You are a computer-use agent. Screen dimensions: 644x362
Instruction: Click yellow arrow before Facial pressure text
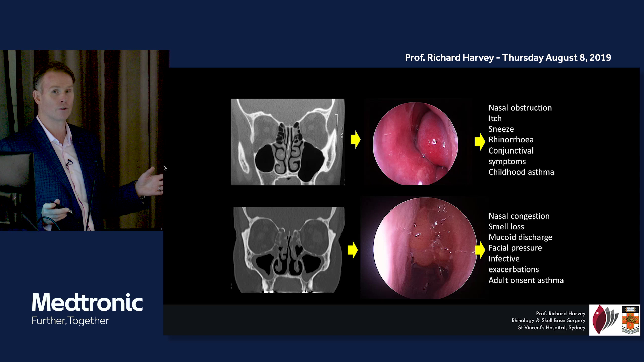[480, 250]
